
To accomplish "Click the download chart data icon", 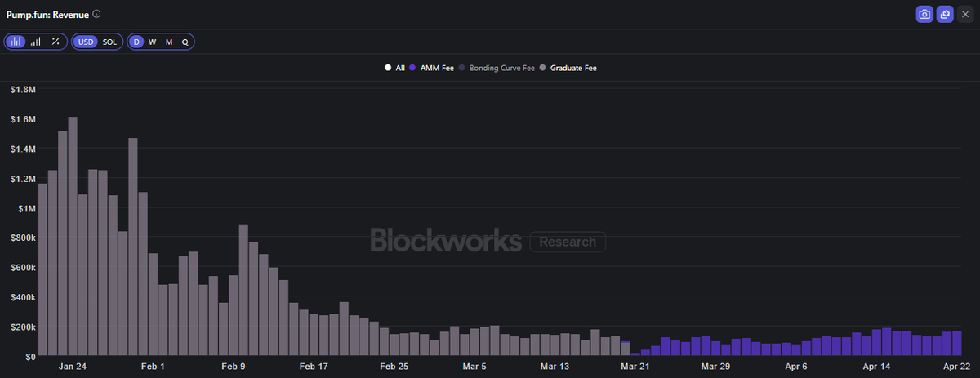I will (945, 15).
